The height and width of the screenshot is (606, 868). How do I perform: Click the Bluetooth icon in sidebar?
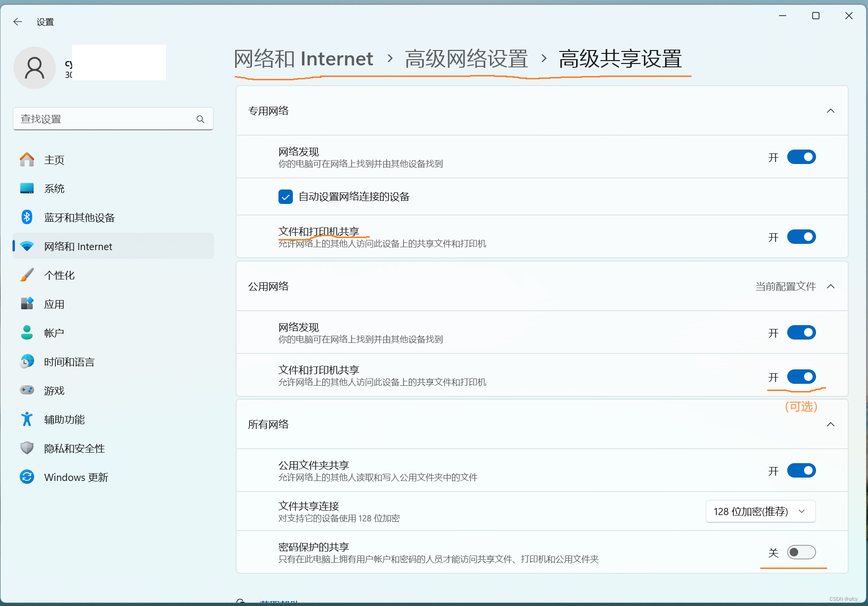point(27,217)
